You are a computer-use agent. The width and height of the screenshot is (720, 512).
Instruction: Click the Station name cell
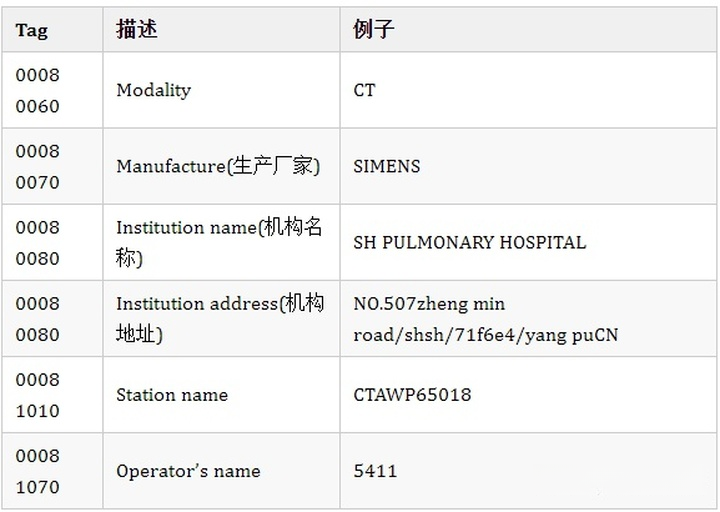[172, 395]
